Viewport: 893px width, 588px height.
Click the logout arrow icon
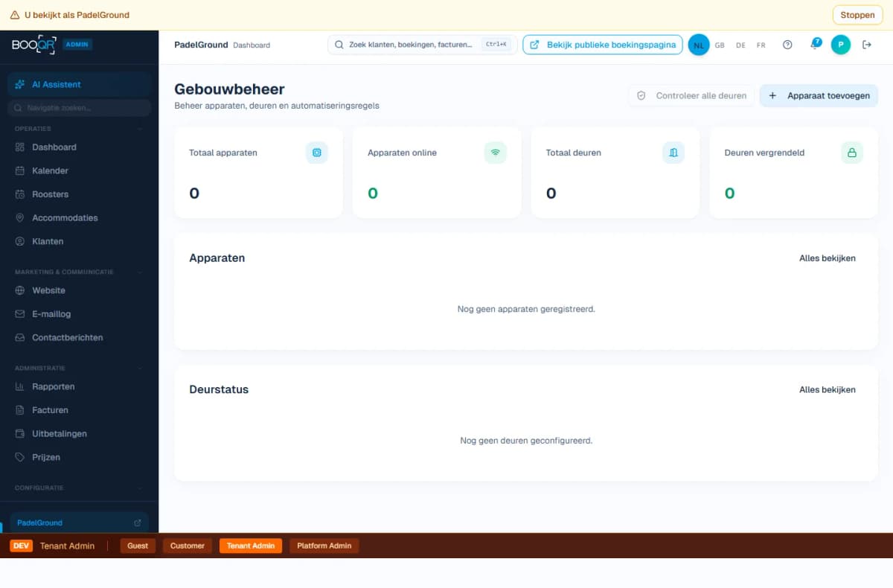867,45
